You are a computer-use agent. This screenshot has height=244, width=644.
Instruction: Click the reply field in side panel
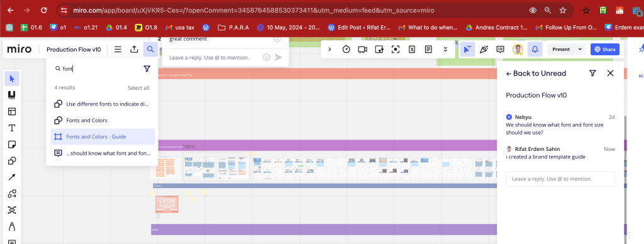pyautogui.click(x=560, y=179)
